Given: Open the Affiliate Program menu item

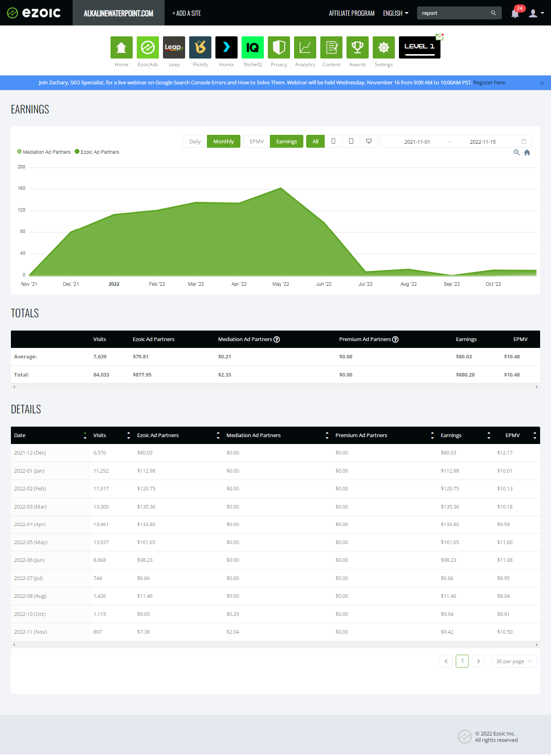Looking at the screenshot, I should 352,13.
